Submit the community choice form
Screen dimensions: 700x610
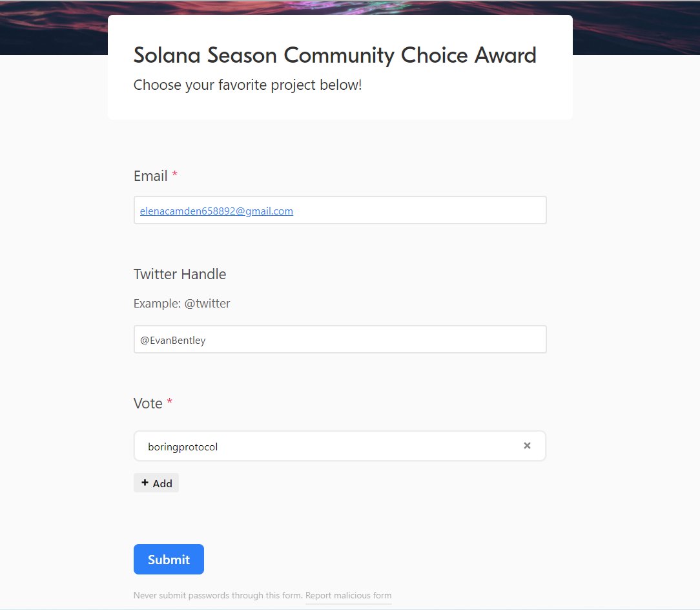coord(169,559)
